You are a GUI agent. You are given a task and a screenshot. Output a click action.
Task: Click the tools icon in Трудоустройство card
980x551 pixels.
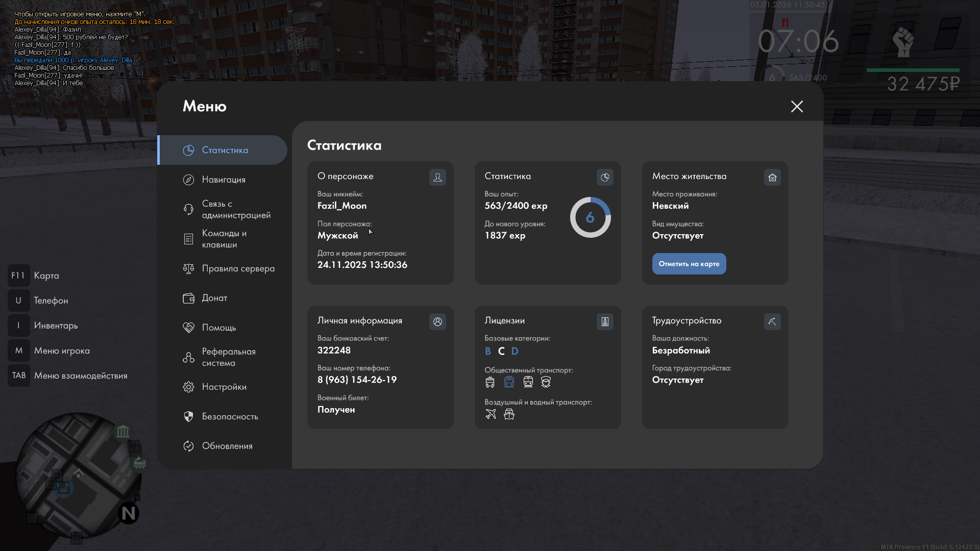(772, 322)
